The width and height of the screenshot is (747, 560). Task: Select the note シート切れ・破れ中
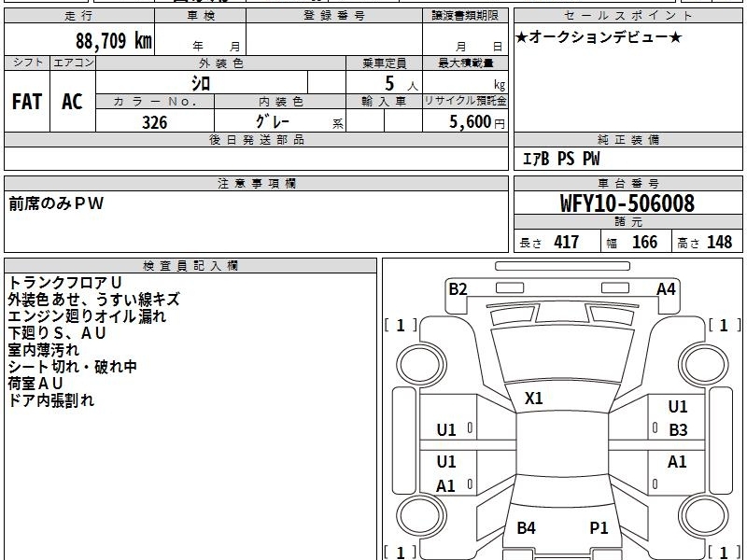click(73, 366)
